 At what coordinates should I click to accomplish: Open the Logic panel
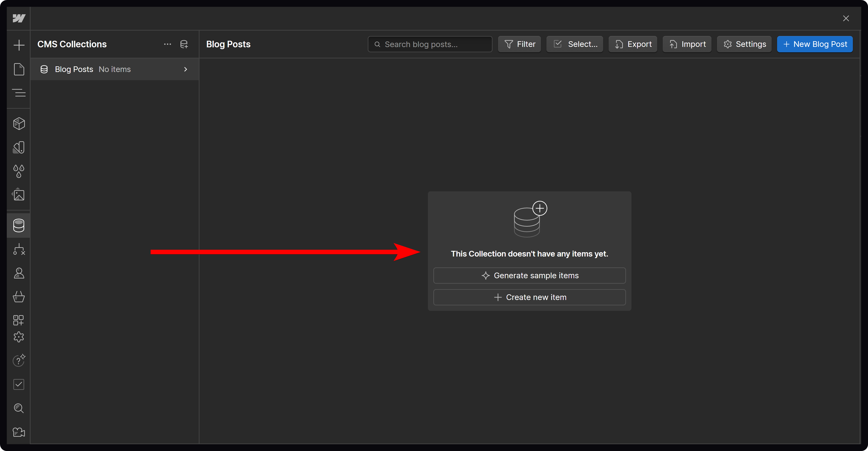point(19,250)
